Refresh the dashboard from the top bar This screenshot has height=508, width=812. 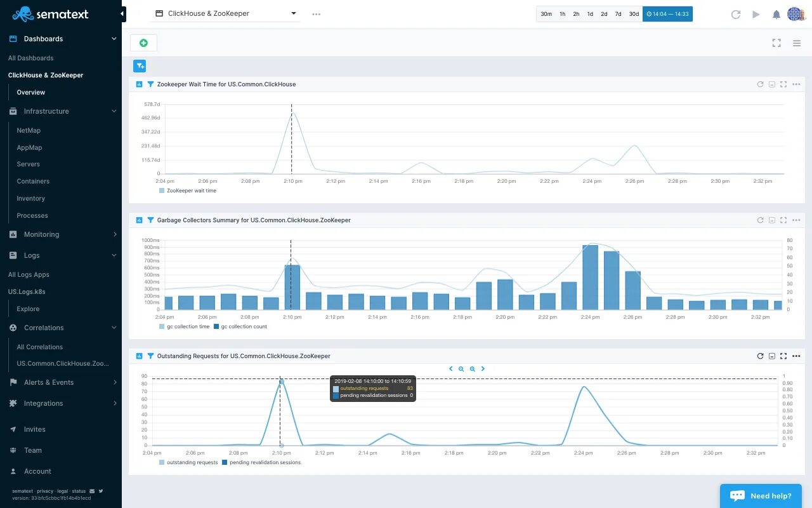point(736,14)
